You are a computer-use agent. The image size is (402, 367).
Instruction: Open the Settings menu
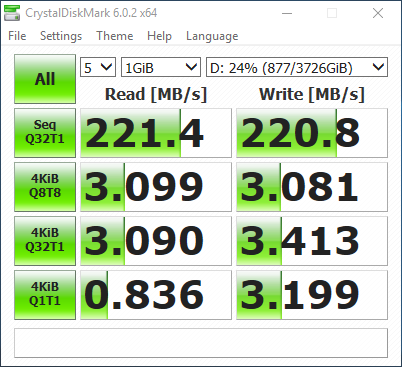(x=61, y=36)
